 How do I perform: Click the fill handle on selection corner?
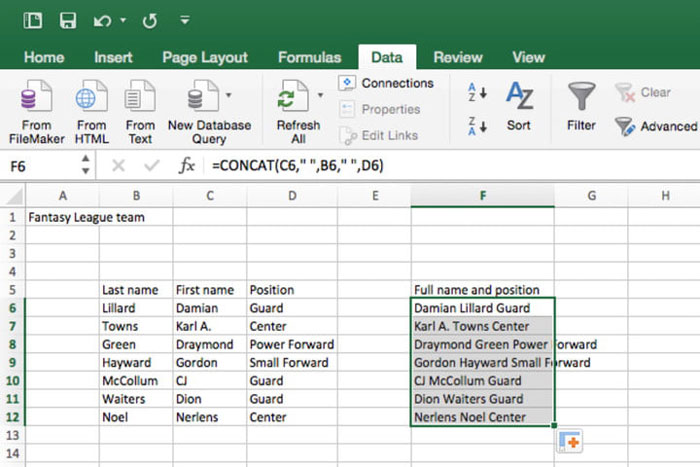554,425
